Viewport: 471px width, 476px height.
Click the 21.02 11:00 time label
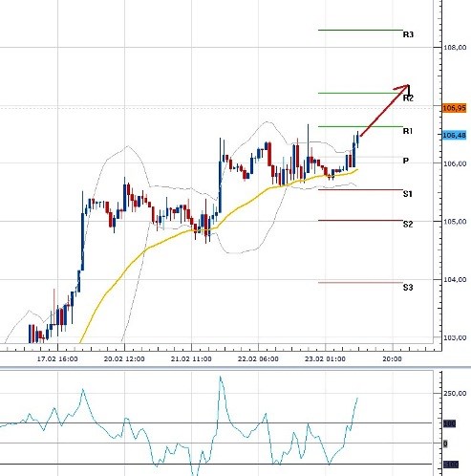tap(191, 359)
